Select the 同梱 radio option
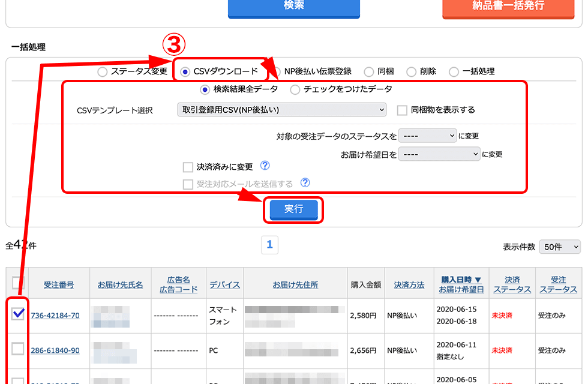 [369, 71]
